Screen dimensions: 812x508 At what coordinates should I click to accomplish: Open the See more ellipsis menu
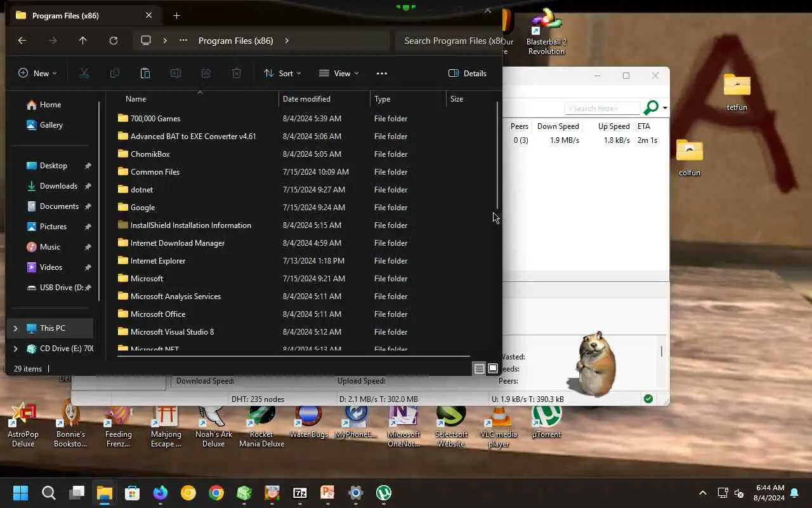coord(382,74)
